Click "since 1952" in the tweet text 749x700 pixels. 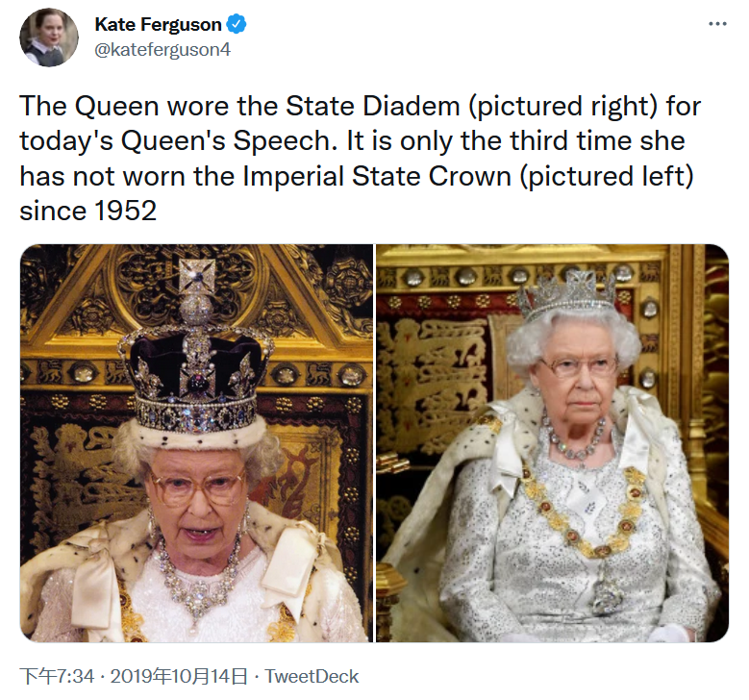pos(87,210)
